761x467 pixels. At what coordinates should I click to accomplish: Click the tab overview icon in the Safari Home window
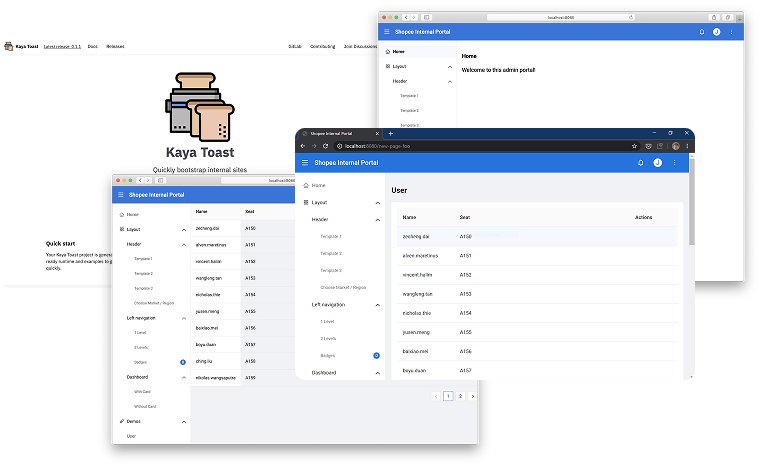click(728, 17)
